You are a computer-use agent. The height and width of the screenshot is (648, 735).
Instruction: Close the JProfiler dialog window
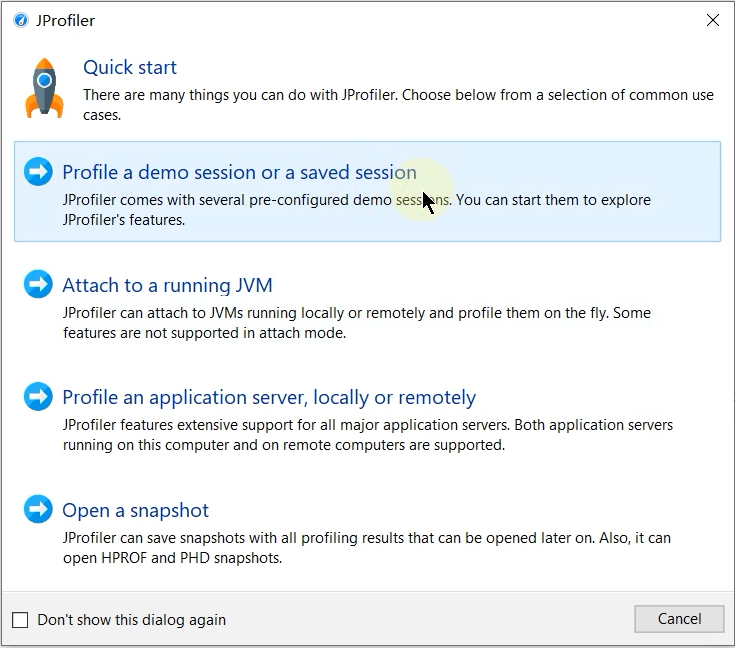[713, 20]
